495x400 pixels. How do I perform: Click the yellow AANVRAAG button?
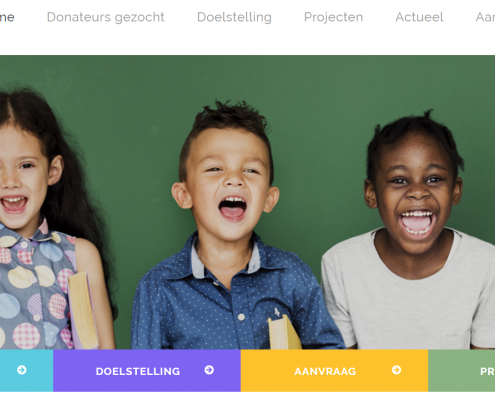(x=334, y=370)
